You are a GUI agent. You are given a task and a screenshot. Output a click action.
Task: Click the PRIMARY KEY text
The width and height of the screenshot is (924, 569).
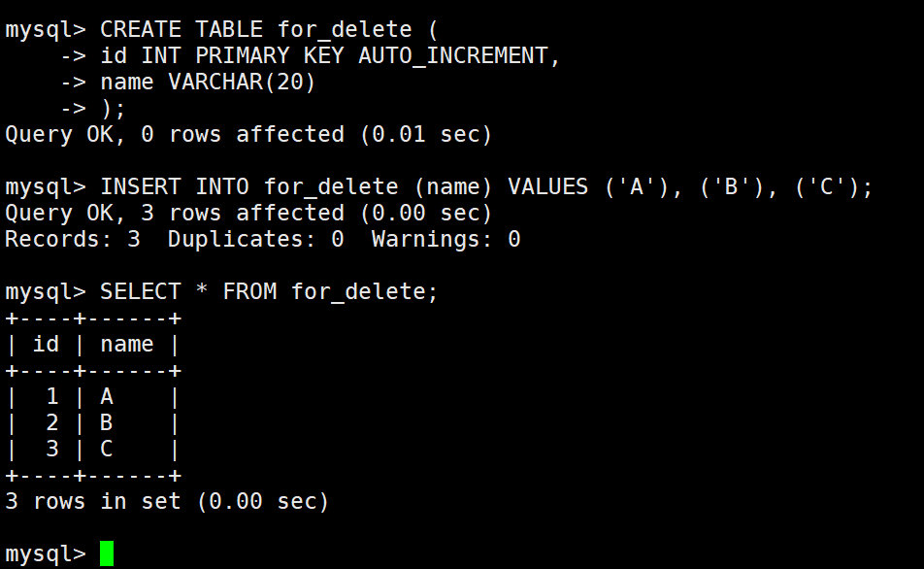click(269, 55)
